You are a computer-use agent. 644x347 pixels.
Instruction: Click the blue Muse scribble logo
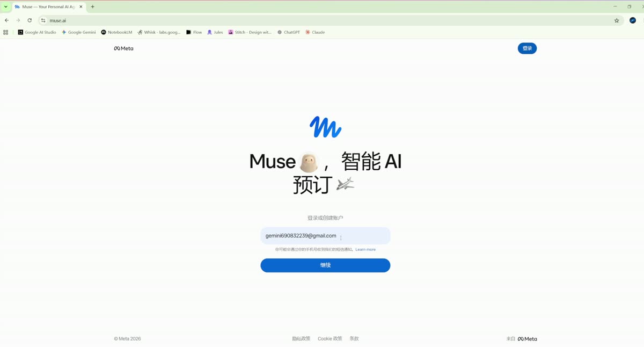point(325,127)
